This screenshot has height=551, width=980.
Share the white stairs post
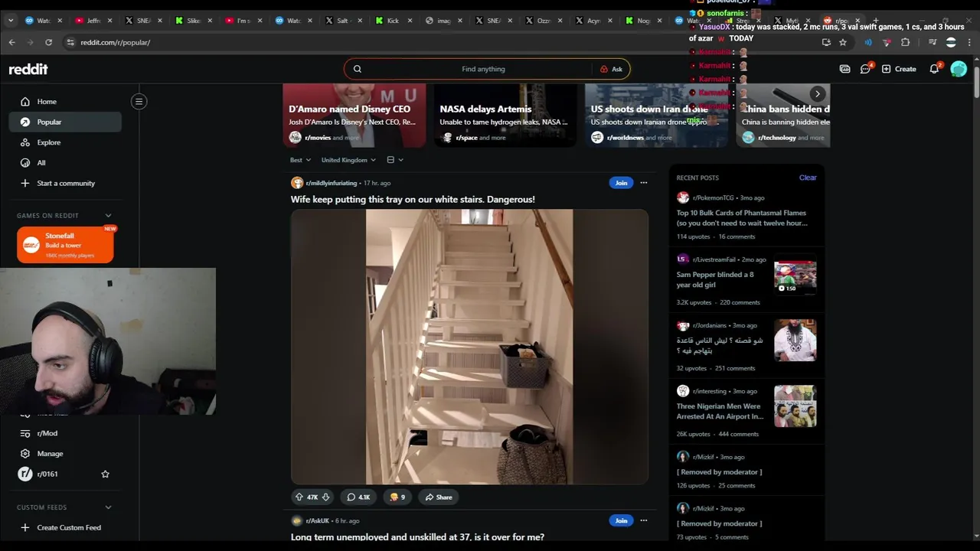click(x=439, y=497)
